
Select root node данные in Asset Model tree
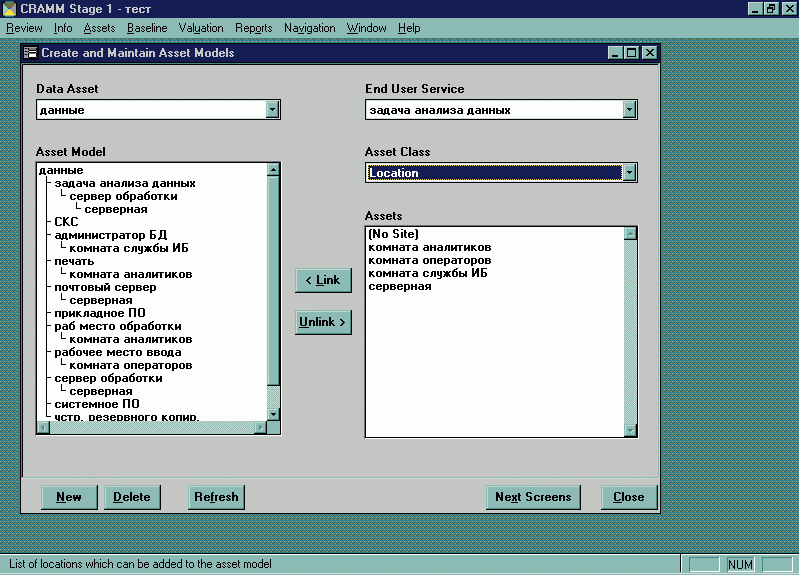61,170
